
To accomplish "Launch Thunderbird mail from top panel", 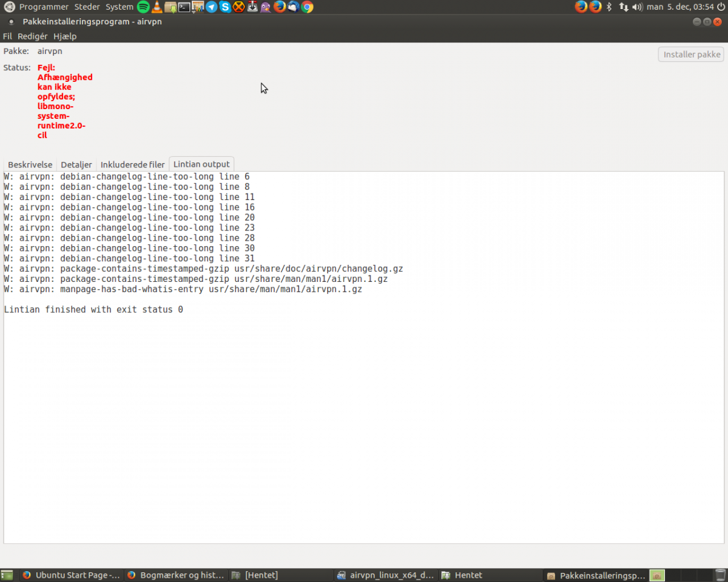I will 293,7.
